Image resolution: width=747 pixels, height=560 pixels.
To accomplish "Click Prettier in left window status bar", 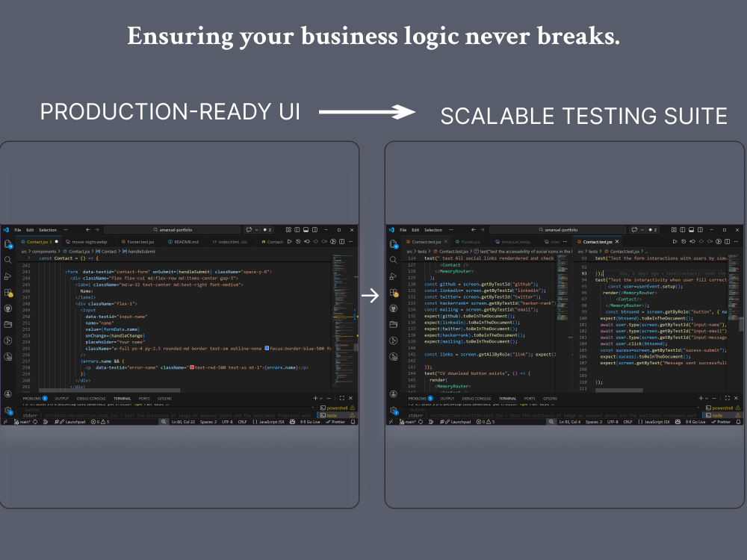I will pyautogui.click(x=335, y=422).
